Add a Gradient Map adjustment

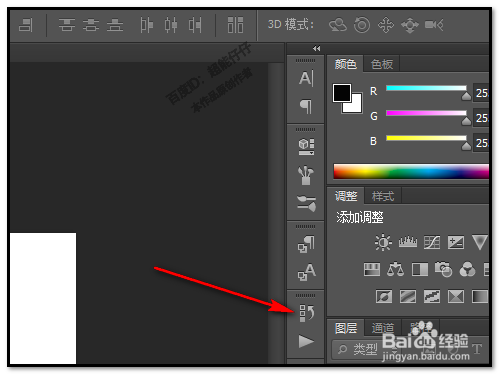[x=480, y=296]
